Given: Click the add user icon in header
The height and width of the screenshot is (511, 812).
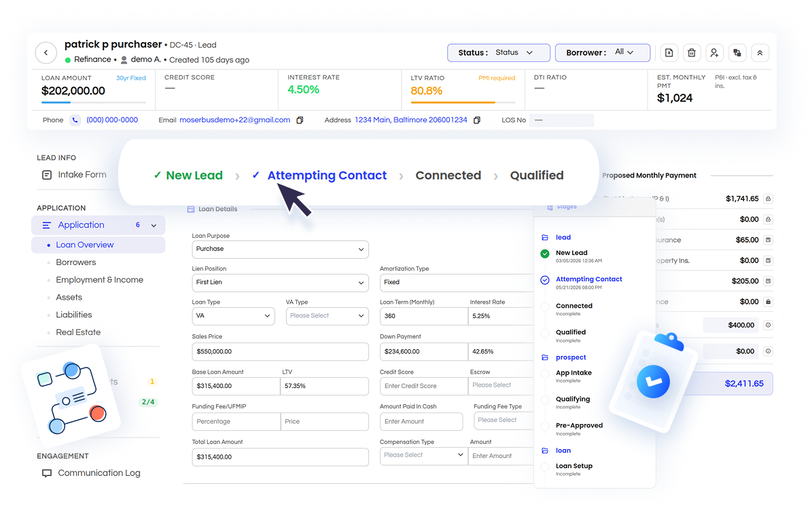Looking at the screenshot, I should click(714, 53).
